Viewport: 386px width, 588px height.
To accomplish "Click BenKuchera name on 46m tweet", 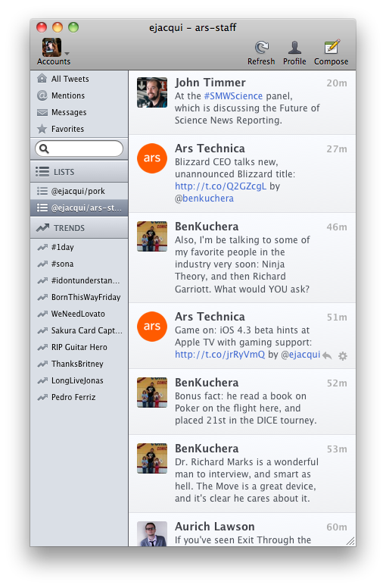I will [207, 227].
